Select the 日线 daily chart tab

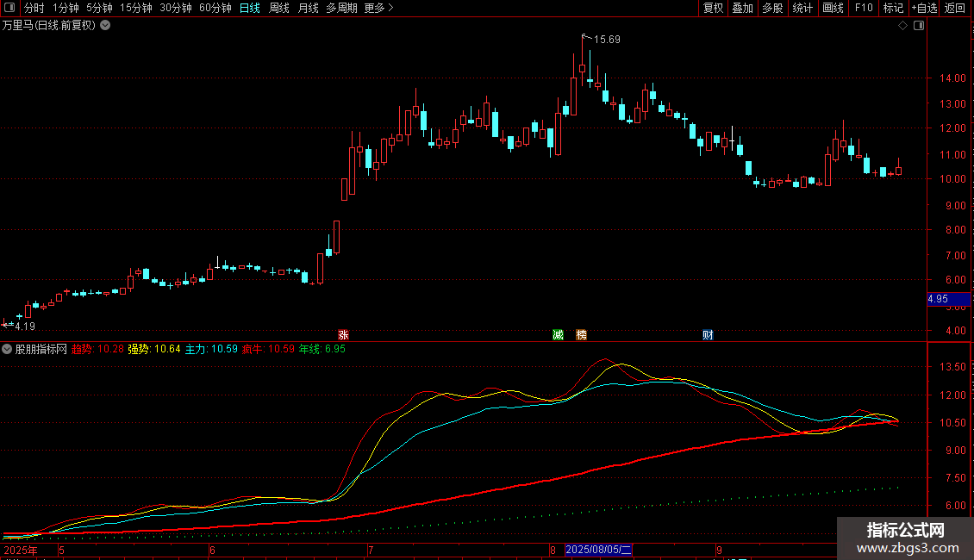[x=250, y=8]
